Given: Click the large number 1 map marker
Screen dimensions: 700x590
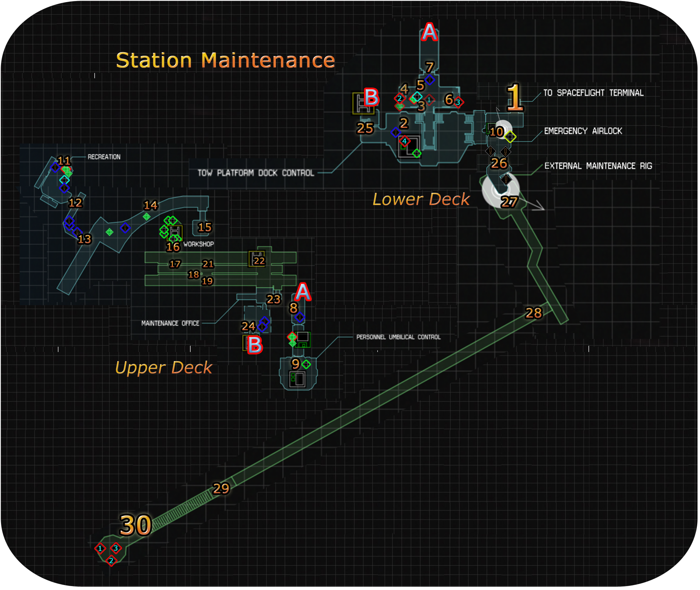Looking at the screenshot, I should coord(514,98).
